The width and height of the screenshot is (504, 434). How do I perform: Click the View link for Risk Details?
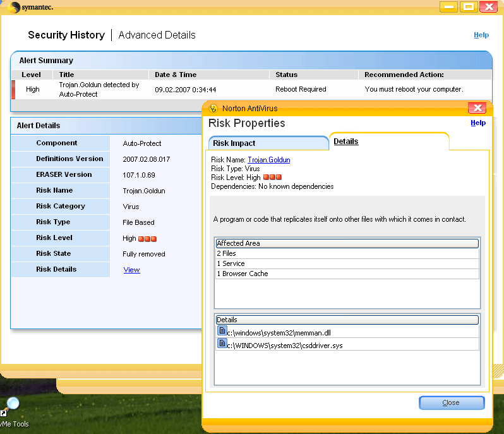pyautogui.click(x=131, y=270)
